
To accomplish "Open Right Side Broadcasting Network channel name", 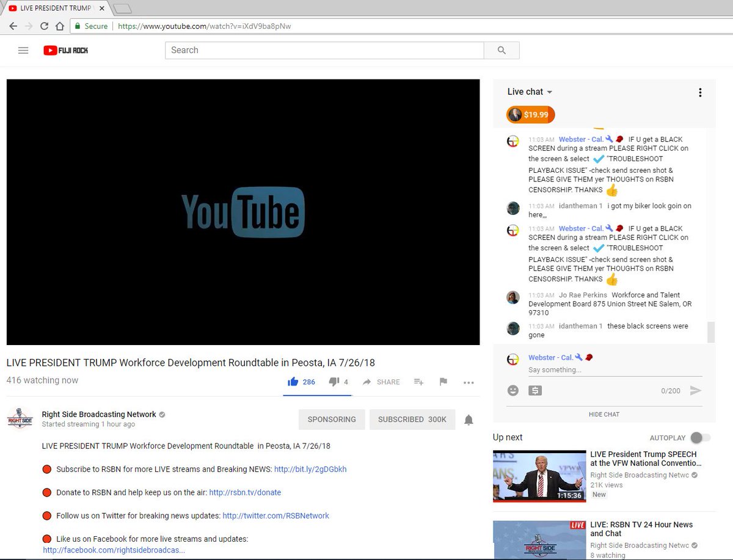I will [99, 414].
